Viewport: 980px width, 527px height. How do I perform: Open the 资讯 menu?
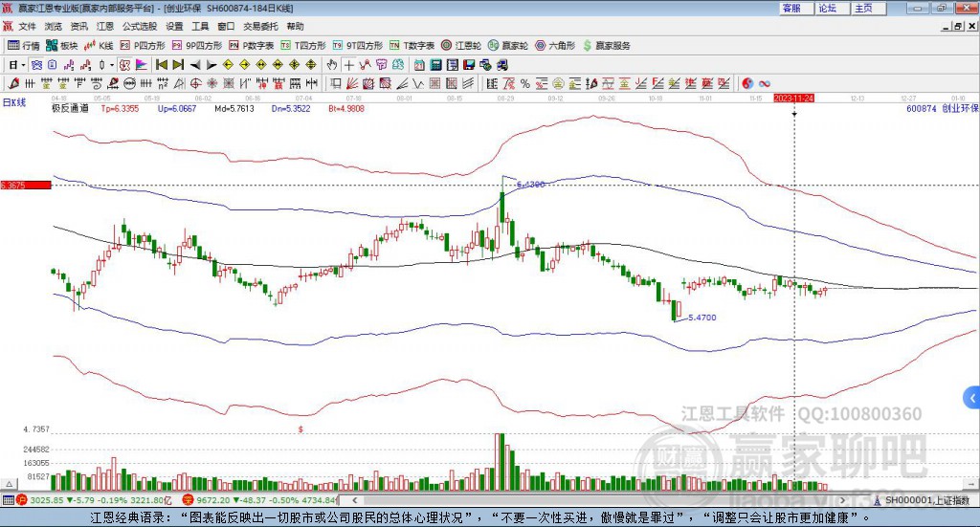pyautogui.click(x=78, y=26)
